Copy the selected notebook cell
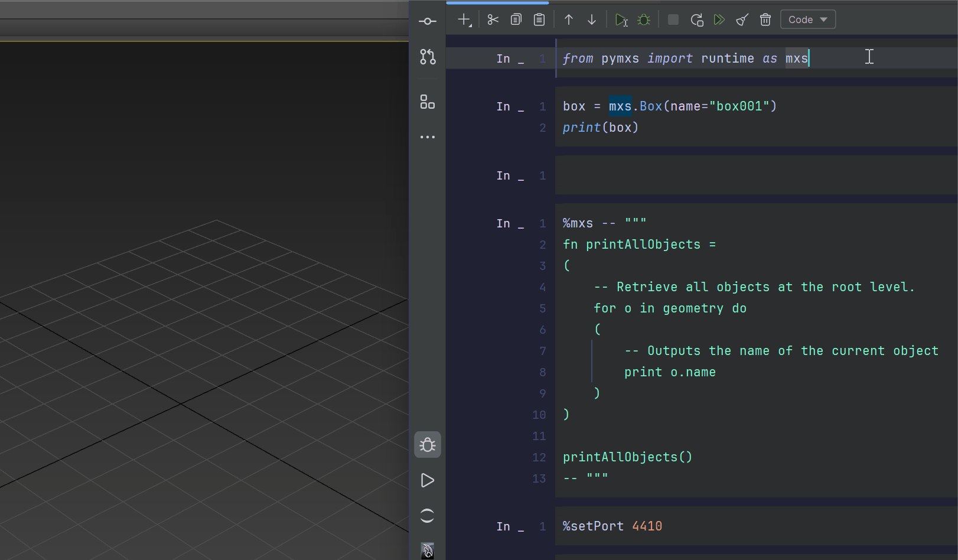This screenshot has width=958, height=560. (516, 19)
